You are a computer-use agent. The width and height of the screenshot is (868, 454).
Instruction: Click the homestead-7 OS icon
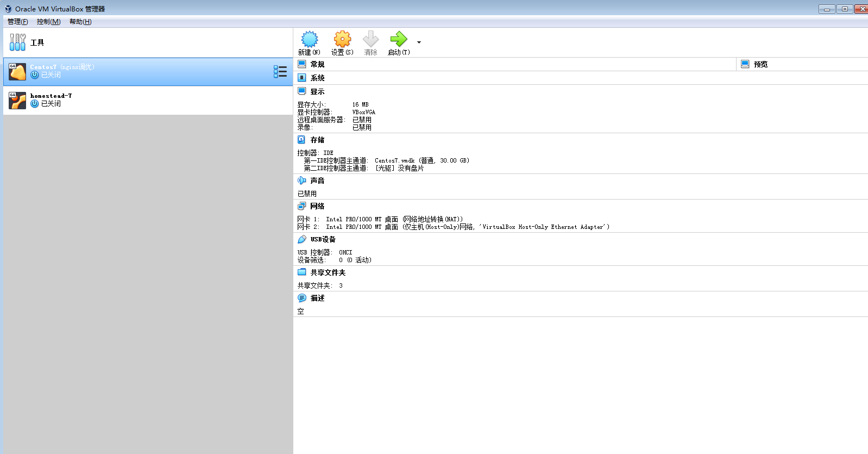17,100
